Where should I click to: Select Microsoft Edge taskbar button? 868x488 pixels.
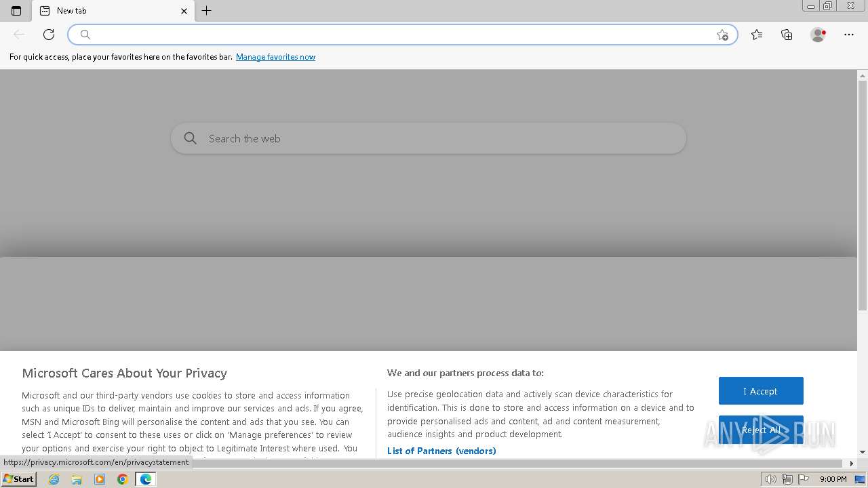coord(146,479)
